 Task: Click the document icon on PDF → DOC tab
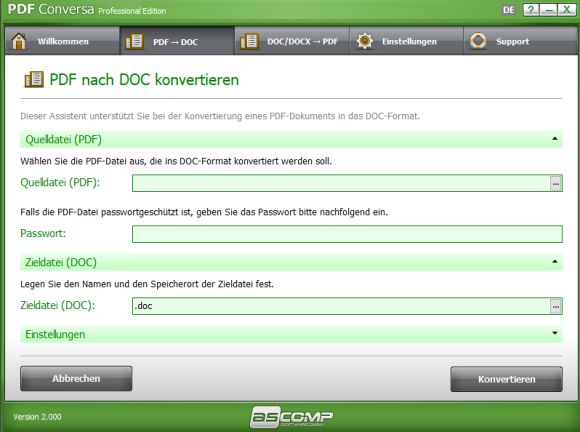coord(134,41)
